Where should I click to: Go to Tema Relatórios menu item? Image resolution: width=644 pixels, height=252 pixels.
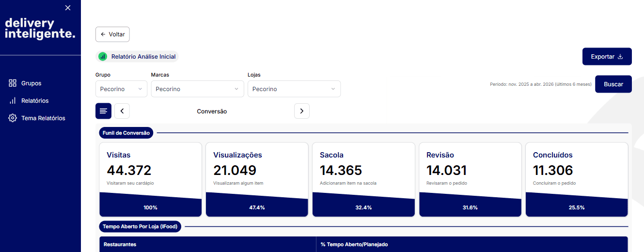43,118
